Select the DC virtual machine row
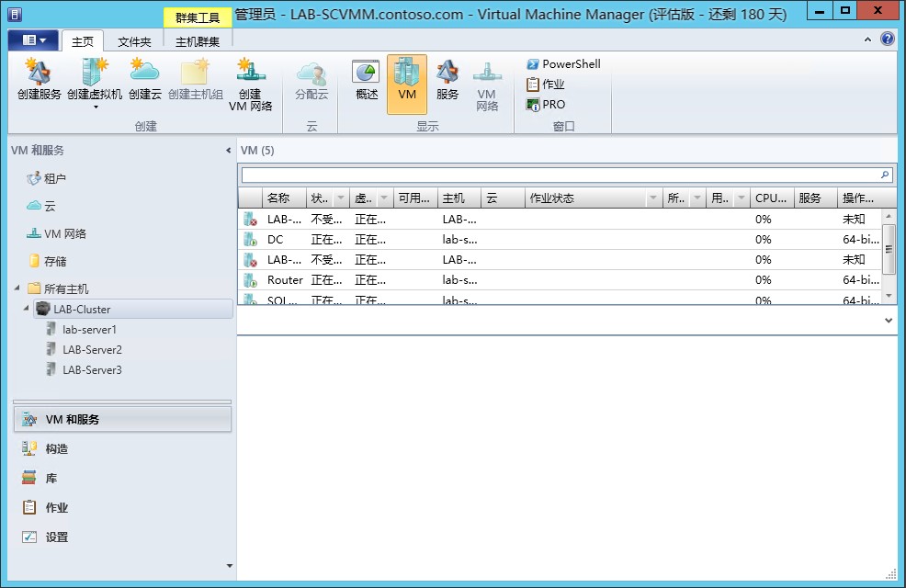The image size is (906, 588). pyautogui.click(x=560, y=240)
